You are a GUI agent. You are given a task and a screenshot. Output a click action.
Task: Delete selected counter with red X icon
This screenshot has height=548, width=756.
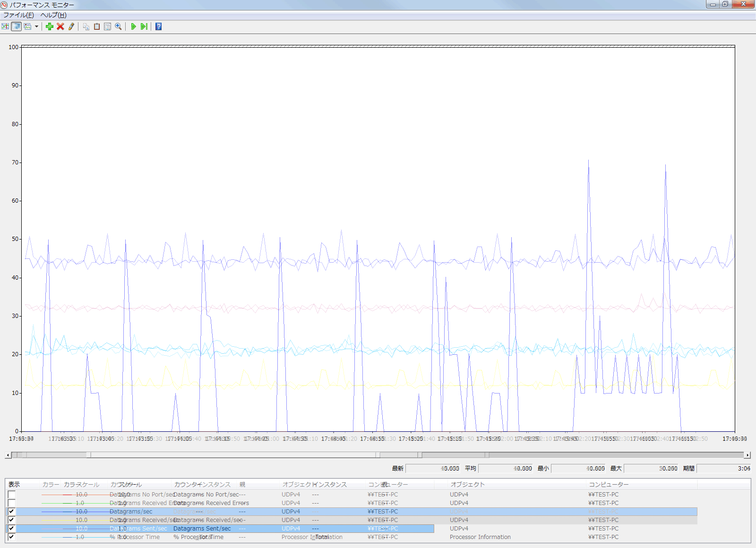[60, 26]
